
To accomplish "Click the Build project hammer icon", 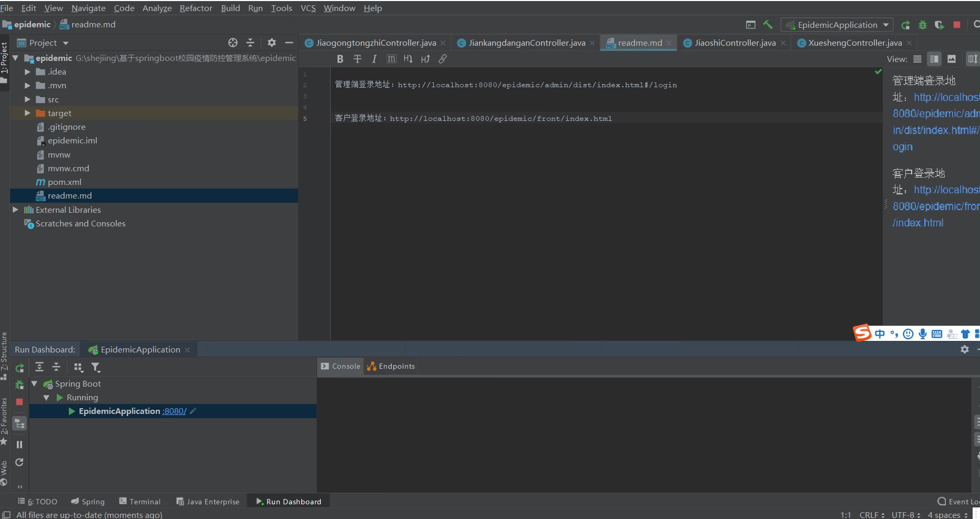I will tap(768, 25).
